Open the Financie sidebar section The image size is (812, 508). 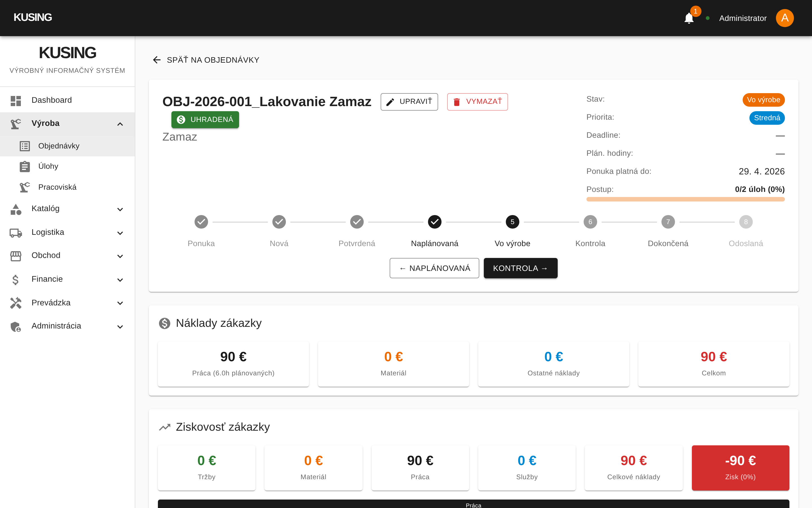[67, 279]
